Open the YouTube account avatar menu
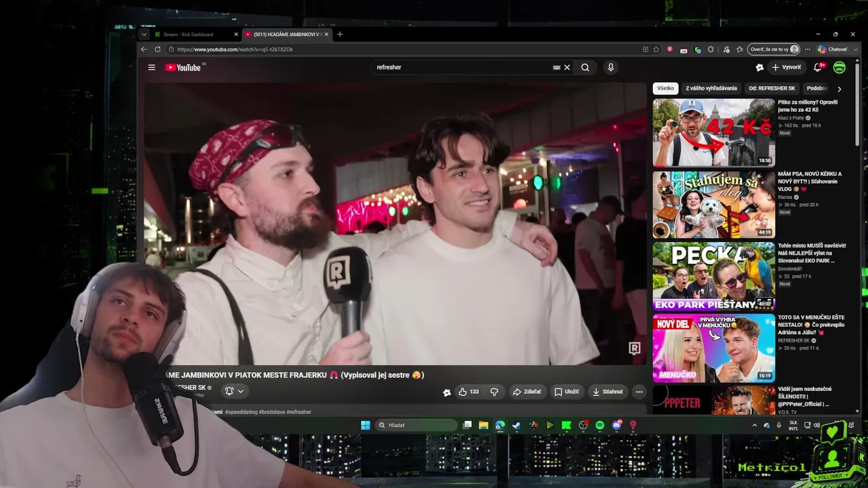Screen dimensions: 868x488 (x=839, y=67)
